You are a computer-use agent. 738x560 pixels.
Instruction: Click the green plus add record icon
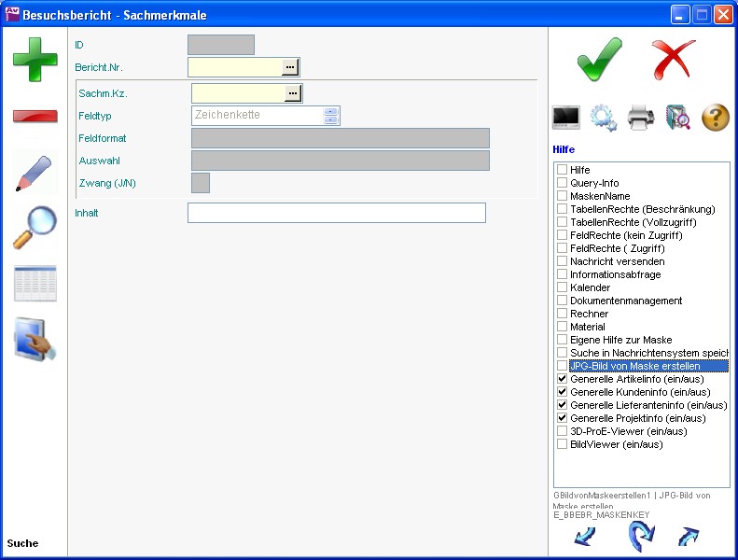click(x=35, y=58)
